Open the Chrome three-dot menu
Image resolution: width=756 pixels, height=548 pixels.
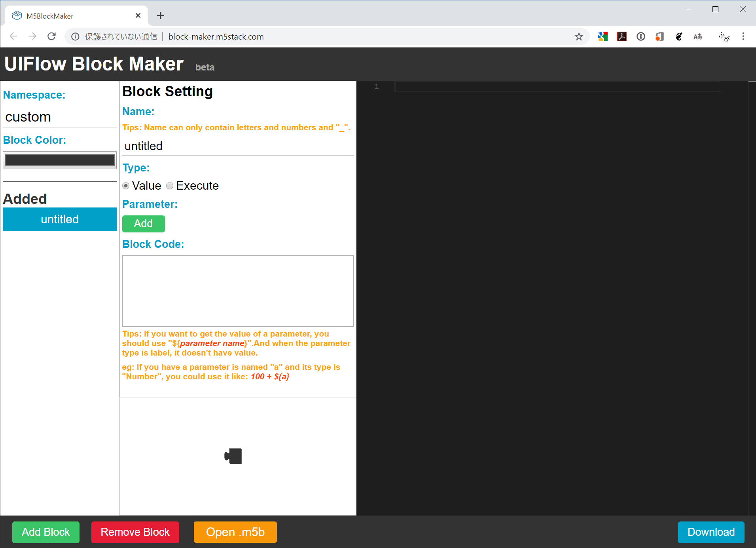(743, 36)
